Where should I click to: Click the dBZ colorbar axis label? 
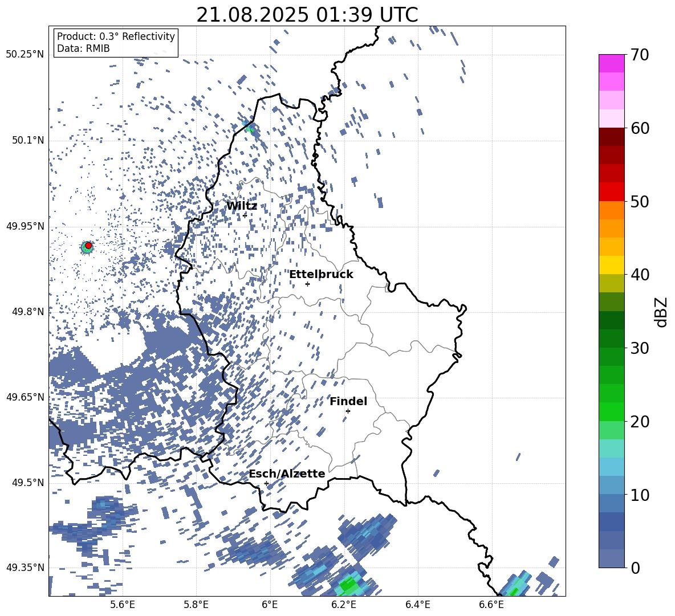point(662,312)
